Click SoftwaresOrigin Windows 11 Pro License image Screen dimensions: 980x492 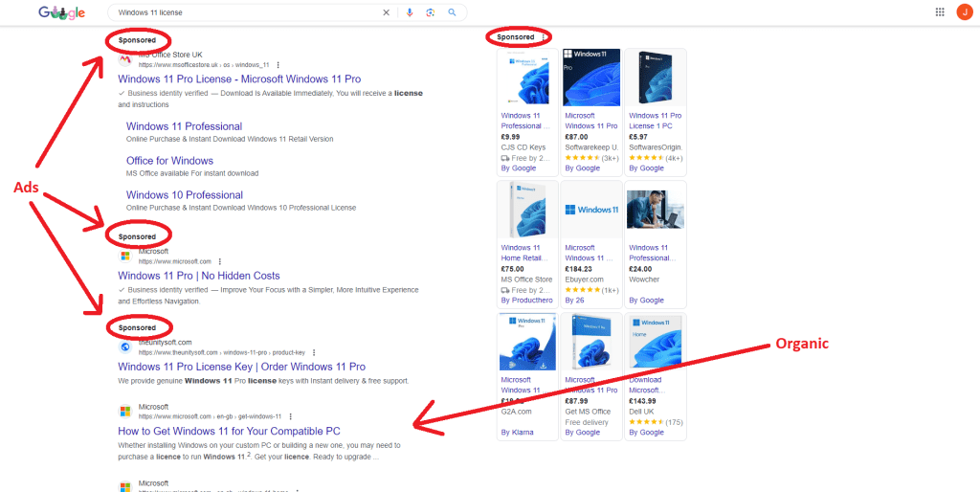point(655,78)
